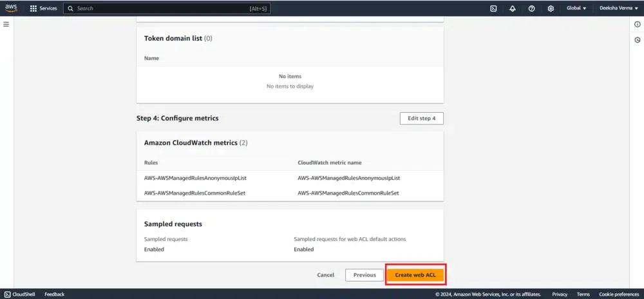The image size is (644, 299).
Task: Click into the top Search field
Action: (x=167, y=8)
